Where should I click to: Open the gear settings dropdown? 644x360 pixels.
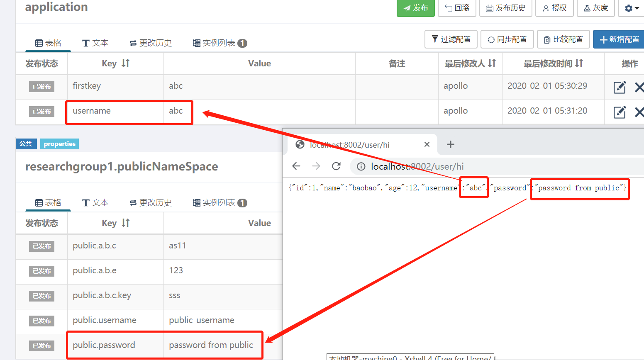tap(631, 8)
